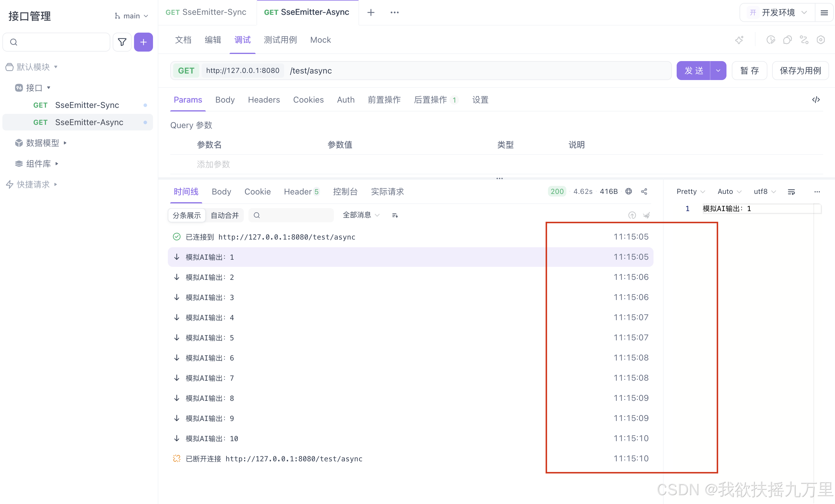Switch to the SseEmitter-Sync tab
835x504 pixels.
click(x=206, y=12)
